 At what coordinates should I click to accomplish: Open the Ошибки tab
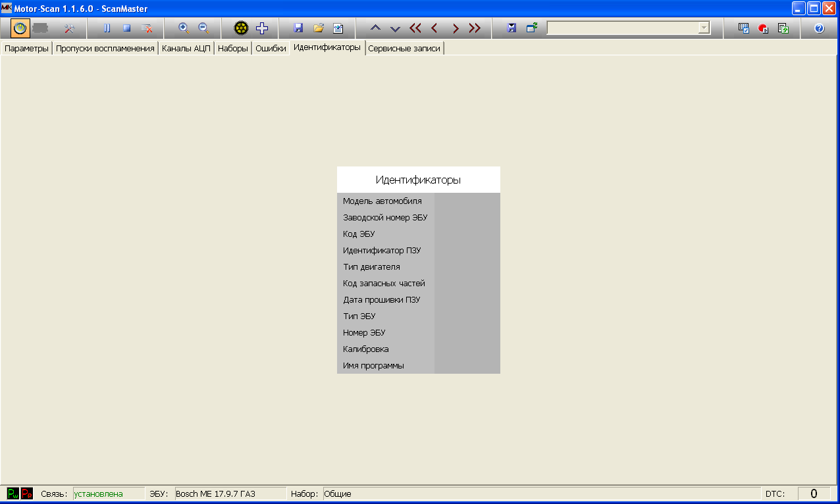point(271,49)
